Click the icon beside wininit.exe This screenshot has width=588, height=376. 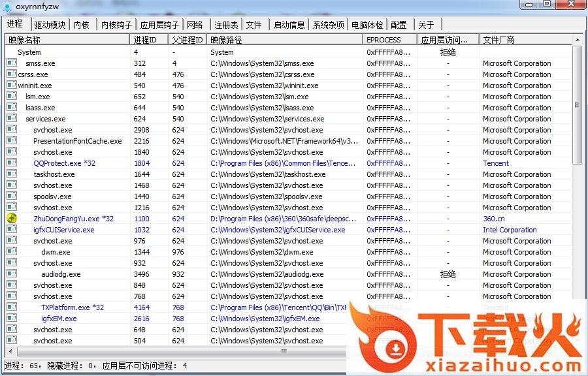point(12,85)
